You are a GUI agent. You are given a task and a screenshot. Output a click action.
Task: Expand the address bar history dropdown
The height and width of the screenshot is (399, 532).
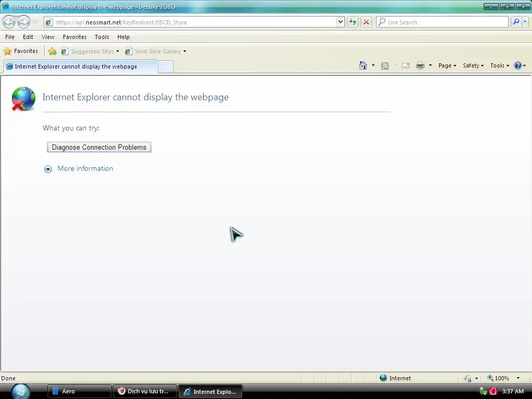click(340, 22)
